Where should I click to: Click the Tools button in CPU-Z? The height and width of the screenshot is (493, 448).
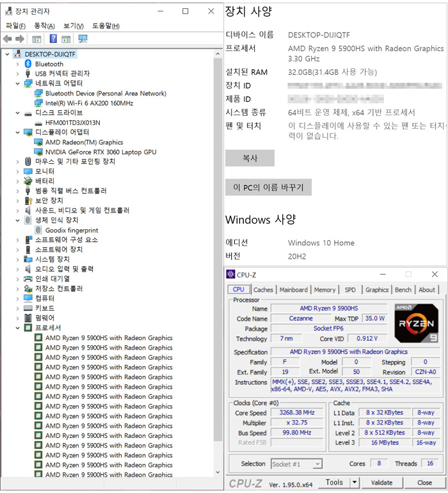click(334, 482)
